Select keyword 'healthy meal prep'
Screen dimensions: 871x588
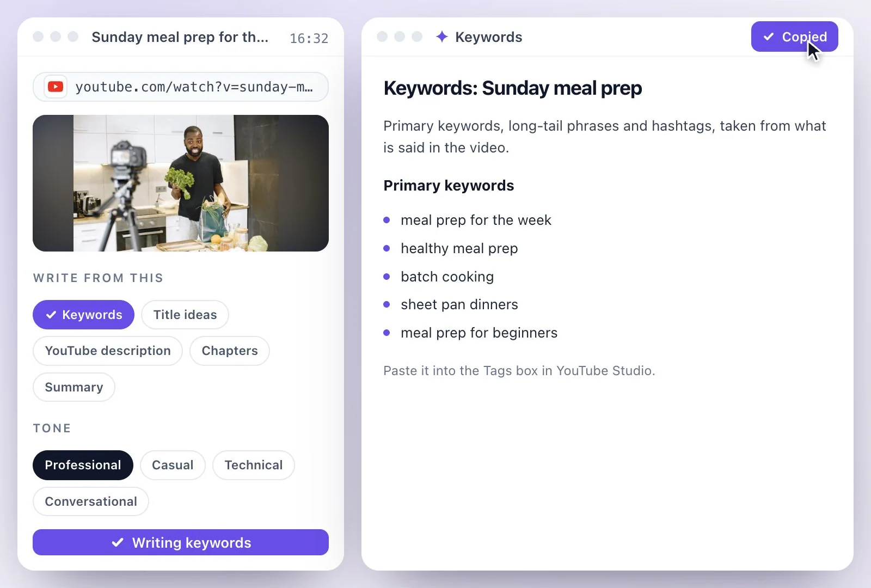(x=459, y=248)
